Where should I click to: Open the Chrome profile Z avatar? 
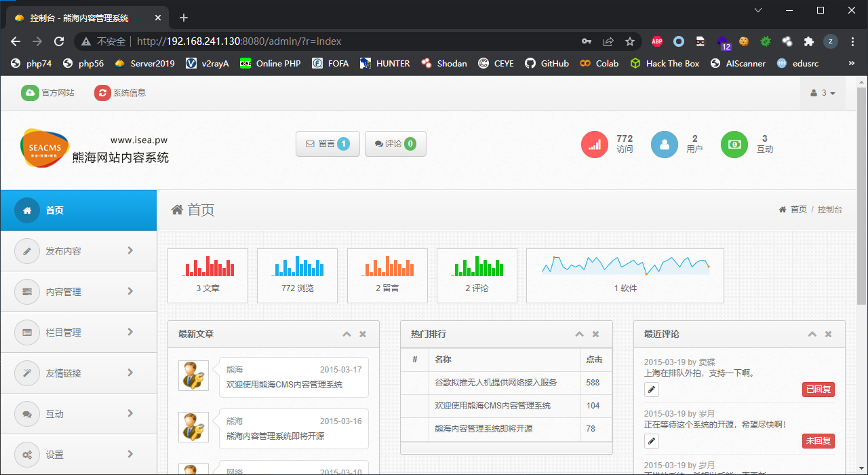pyautogui.click(x=831, y=41)
